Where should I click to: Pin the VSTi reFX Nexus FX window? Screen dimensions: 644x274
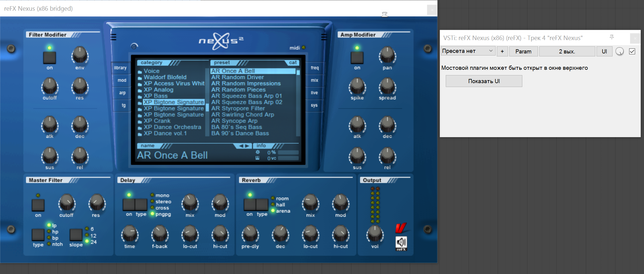(x=612, y=37)
